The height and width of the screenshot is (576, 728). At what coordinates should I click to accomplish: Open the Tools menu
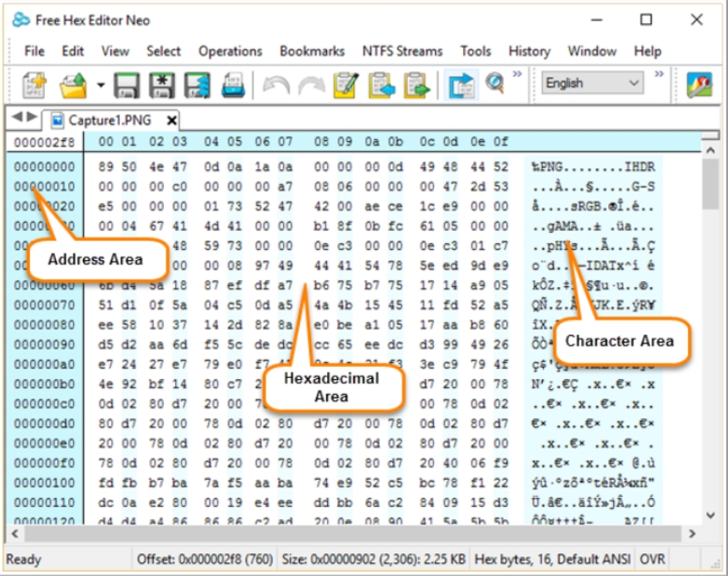[x=476, y=51]
